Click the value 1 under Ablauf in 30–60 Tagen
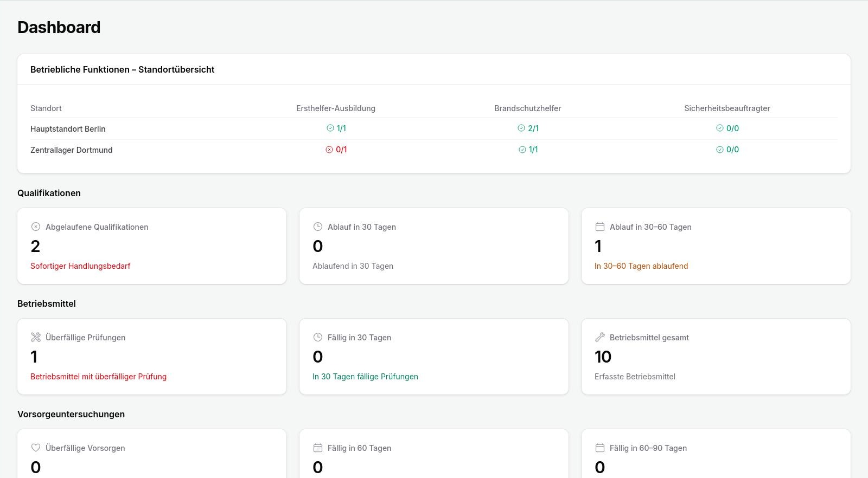 click(x=598, y=247)
